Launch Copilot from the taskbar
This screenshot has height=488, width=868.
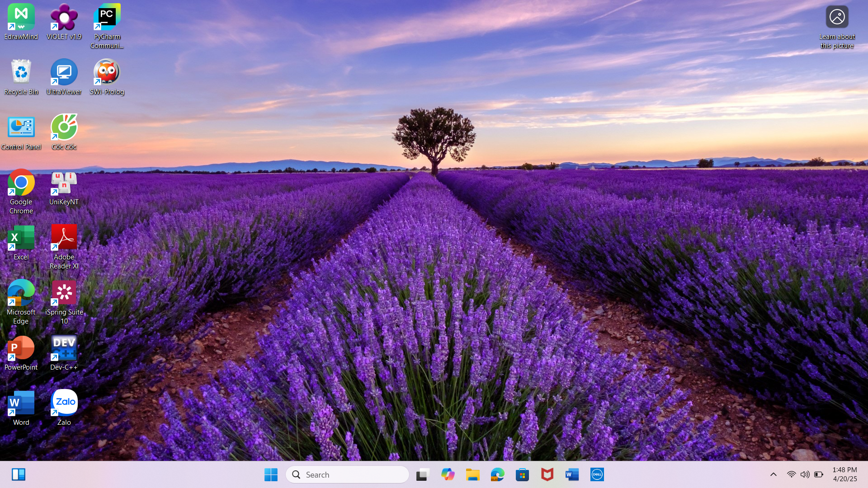(x=448, y=474)
